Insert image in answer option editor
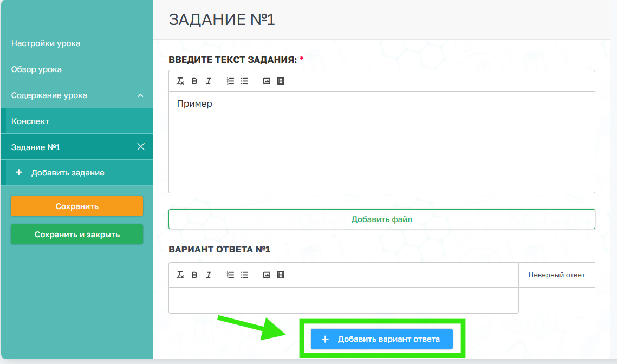 point(267,275)
